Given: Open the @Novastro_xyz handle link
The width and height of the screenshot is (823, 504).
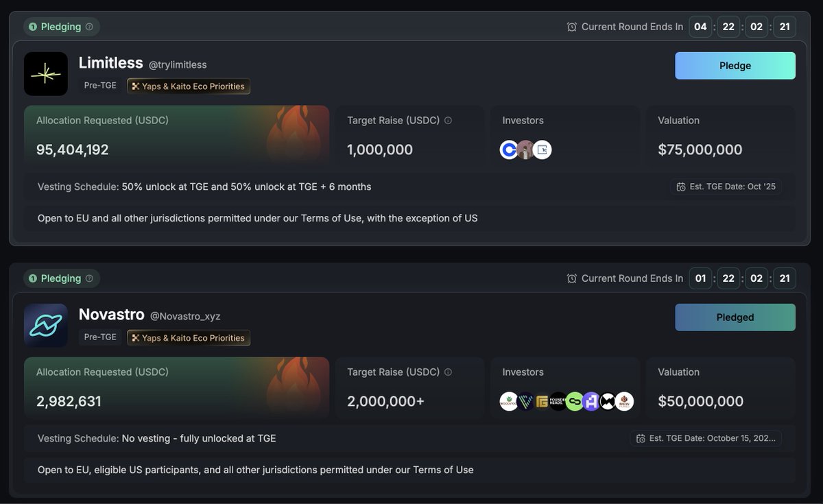Looking at the screenshot, I should tap(185, 316).
